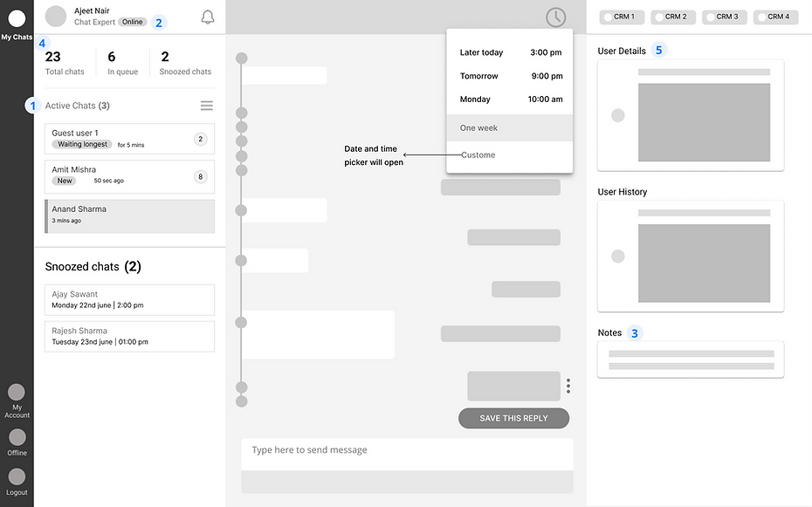The width and height of the screenshot is (812, 507).
Task: Open the Active Chats hamburger menu
Action: [x=207, y=106]
